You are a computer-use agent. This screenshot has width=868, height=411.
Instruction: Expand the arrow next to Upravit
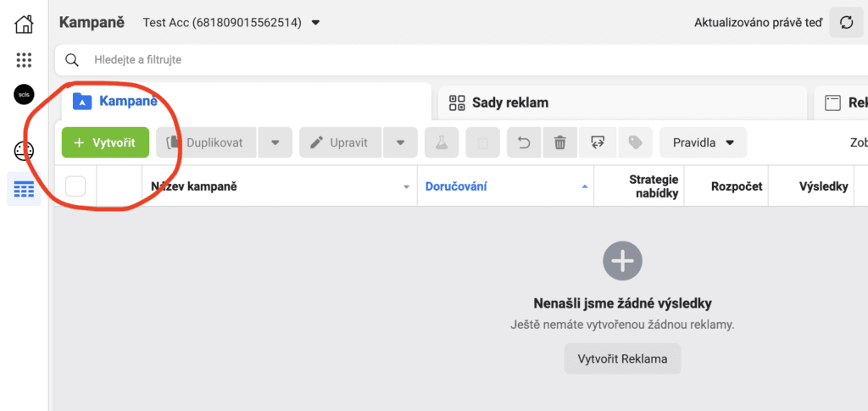pyautogui.click(x=401, y=142)
